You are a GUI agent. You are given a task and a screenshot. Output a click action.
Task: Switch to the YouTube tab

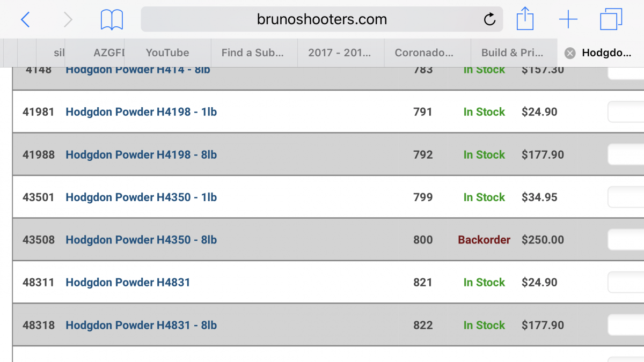[x=167, y=53]
